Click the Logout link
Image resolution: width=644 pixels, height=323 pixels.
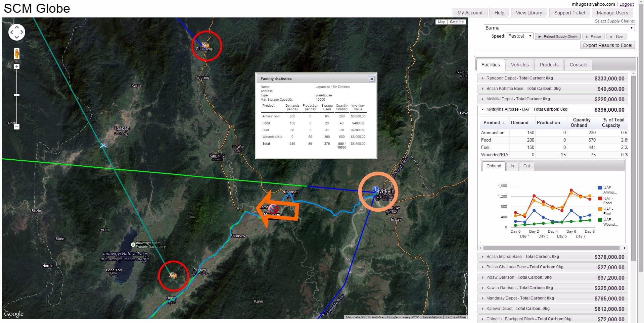click(x=627, y=4)
